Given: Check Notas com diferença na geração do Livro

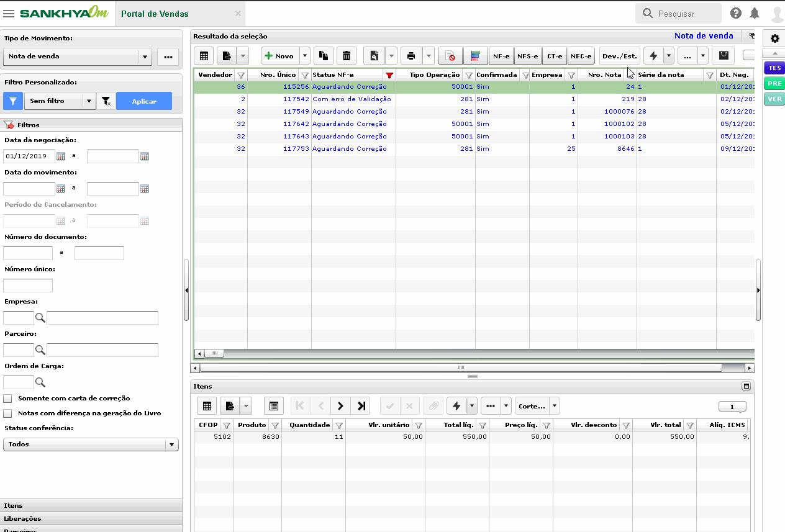Looking at the screenshot, I should (7, 413).
